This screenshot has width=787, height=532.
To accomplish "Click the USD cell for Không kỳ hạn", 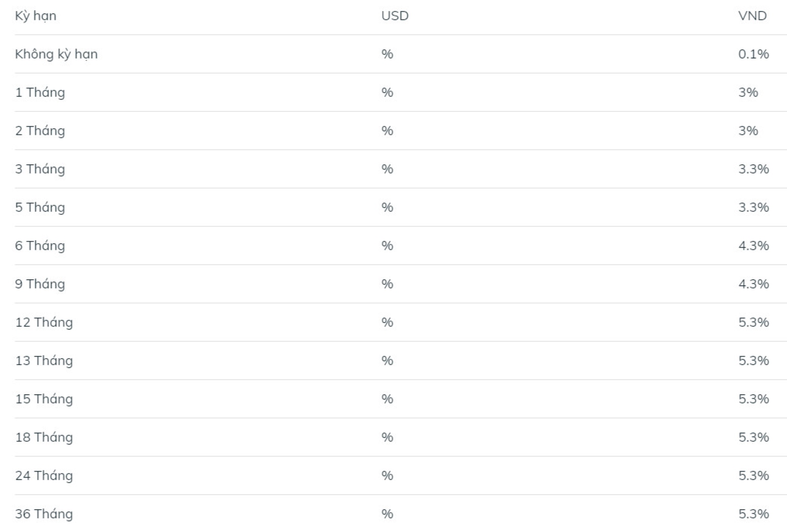I will tap(387, 54).
